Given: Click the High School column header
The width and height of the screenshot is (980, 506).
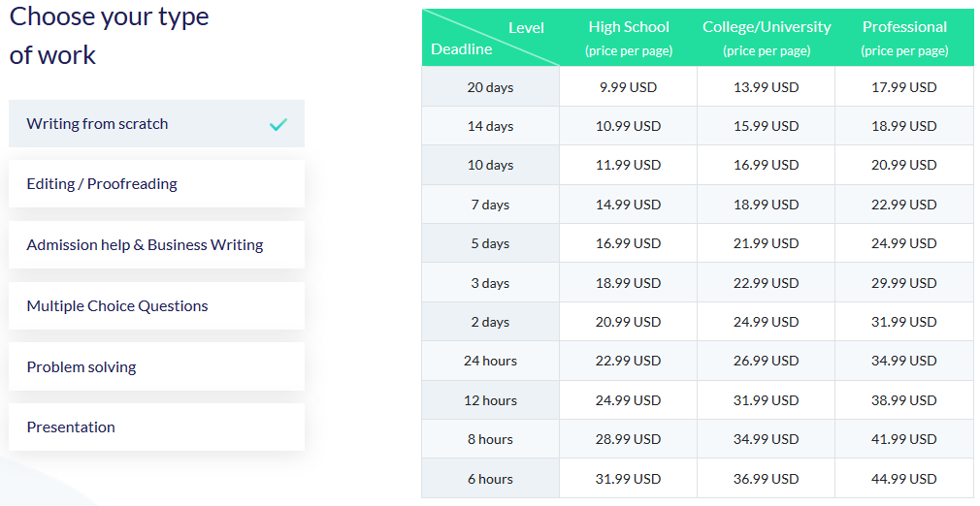Looking at the screenshot, I should click(x=629, y=38).
